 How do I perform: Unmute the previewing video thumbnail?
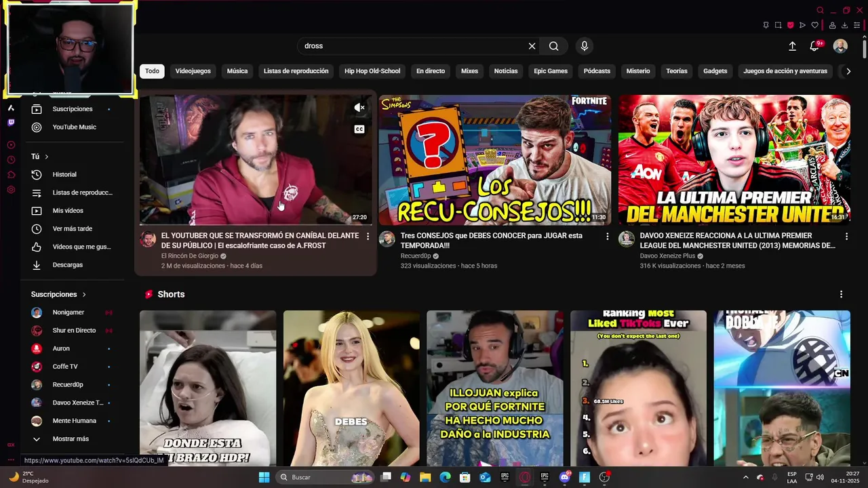point(359,108)
